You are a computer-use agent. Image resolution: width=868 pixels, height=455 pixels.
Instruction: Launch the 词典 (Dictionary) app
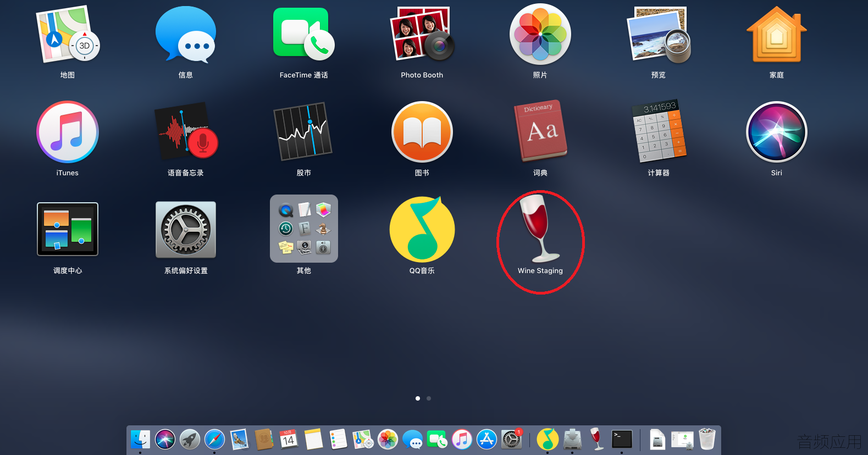(x=540, y=131)
